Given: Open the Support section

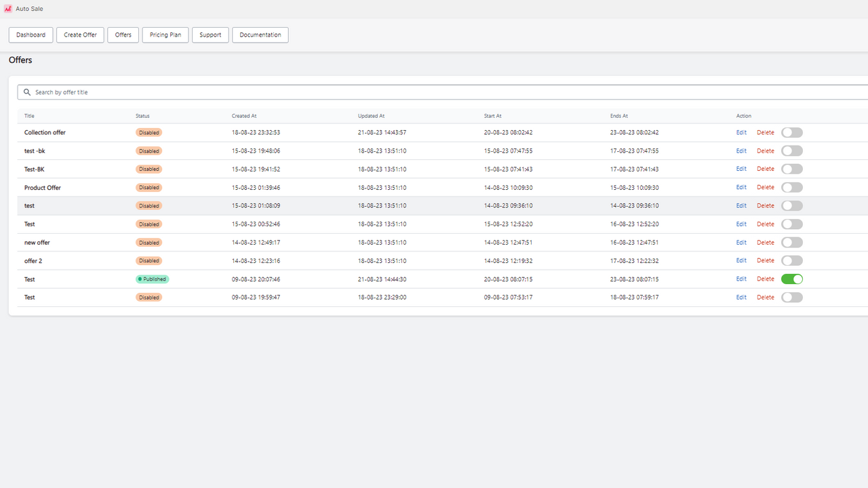Looking at the screenshot, I should coord(210,35).
